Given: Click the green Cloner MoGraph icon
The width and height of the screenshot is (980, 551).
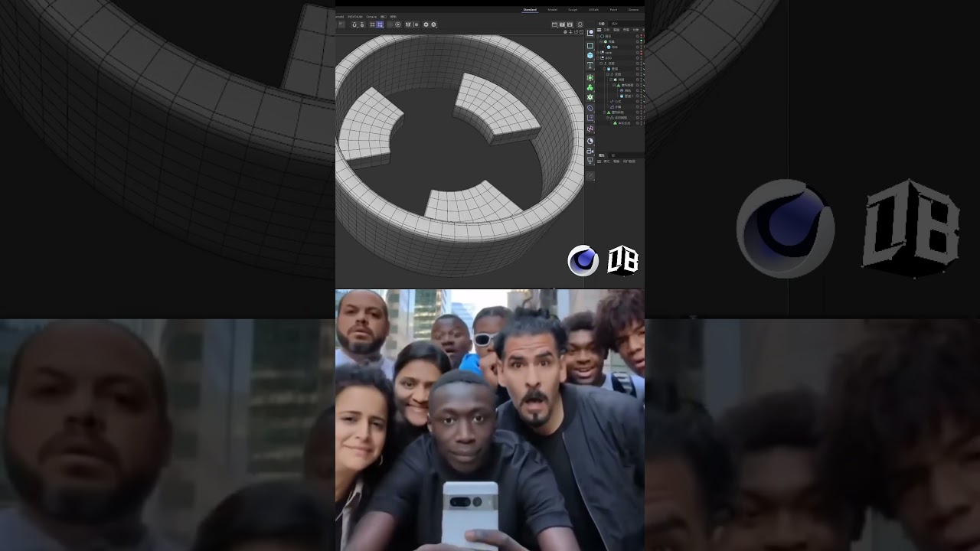Looking at the screenshot, I should pyautogui.click(x=590, y=87).
